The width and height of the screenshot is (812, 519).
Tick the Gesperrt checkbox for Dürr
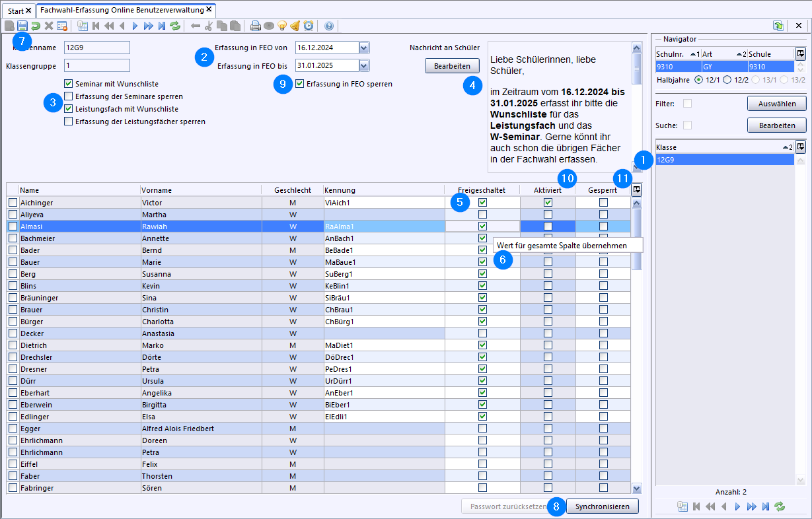click(x=603, y=381)
